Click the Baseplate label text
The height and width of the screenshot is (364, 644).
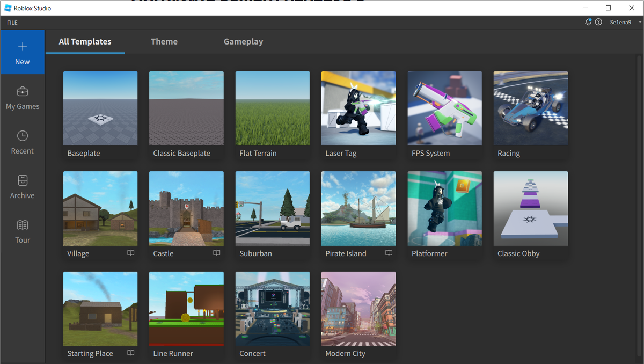tap(84, 153)
